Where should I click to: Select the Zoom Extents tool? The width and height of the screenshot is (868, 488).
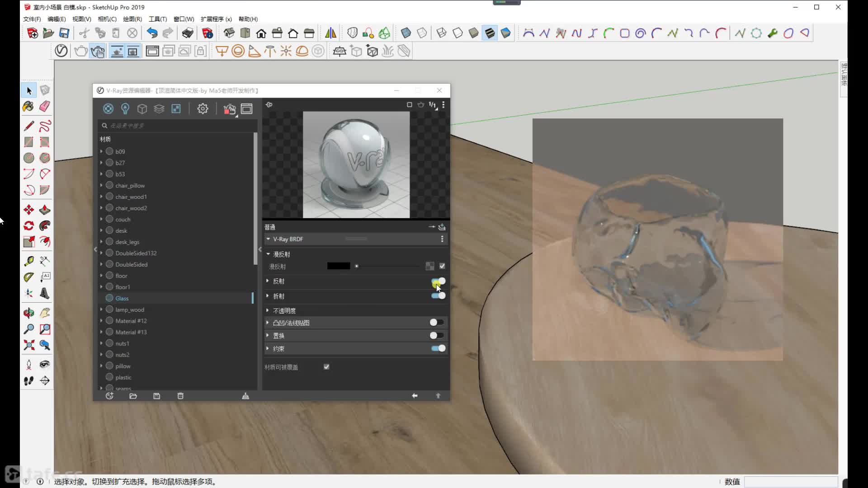coord(28,345)
